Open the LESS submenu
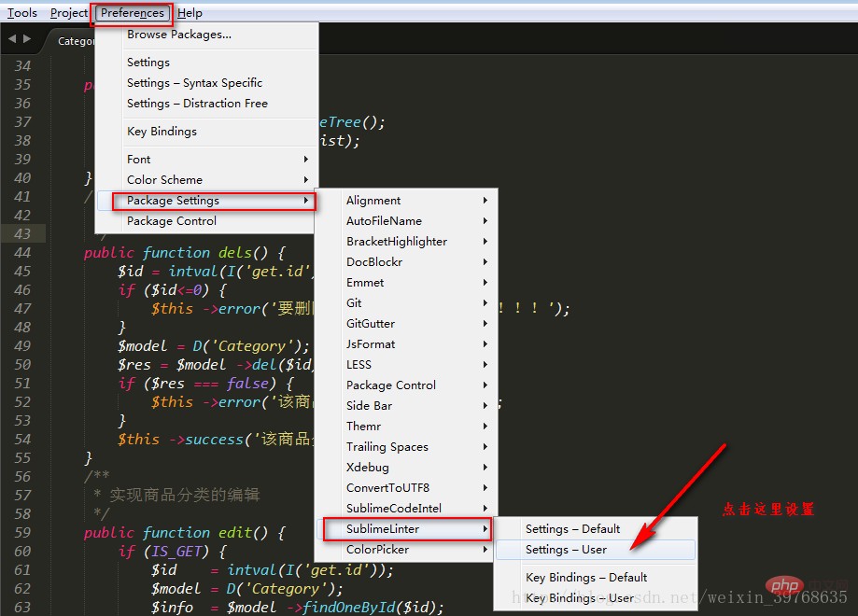The height and width of the screenshot is (616, 858). pyautogui.click(x=406, y=365)
